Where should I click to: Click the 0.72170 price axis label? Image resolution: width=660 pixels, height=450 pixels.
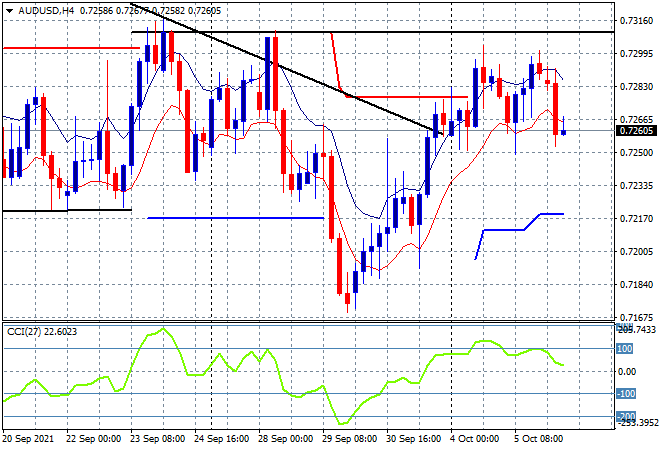[637, 218]
